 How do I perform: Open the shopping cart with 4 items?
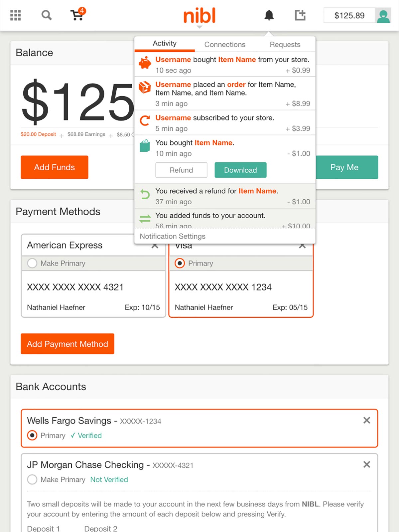pyautogui.click(x=78, y=14)
